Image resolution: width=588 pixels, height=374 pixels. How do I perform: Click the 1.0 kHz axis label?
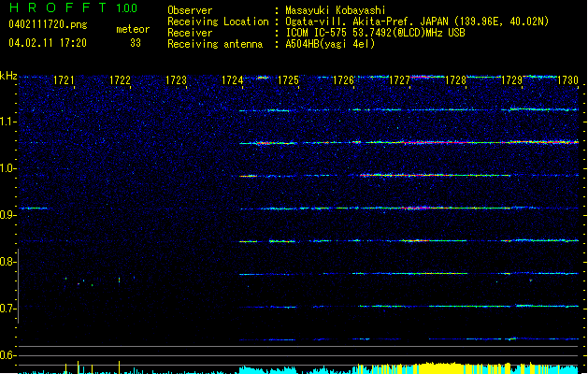click(8, 168)
